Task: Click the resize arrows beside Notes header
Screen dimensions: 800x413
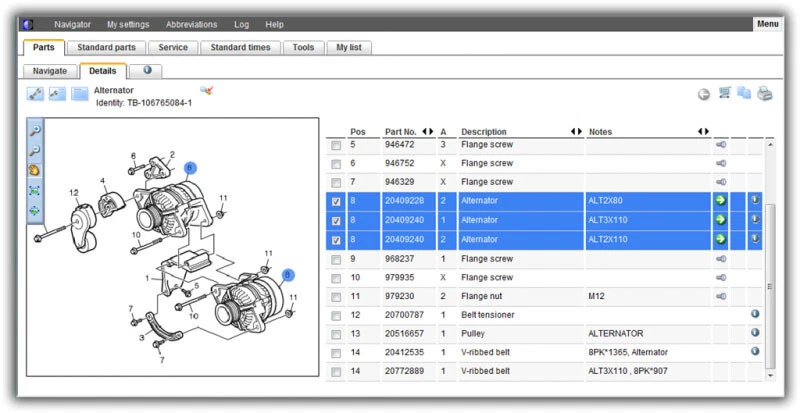Action: 704,132
